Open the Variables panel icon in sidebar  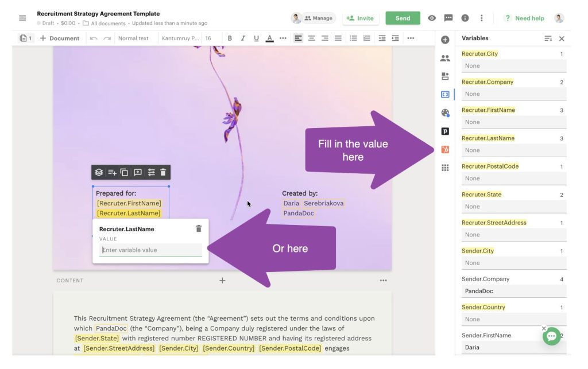pos(445,95)
